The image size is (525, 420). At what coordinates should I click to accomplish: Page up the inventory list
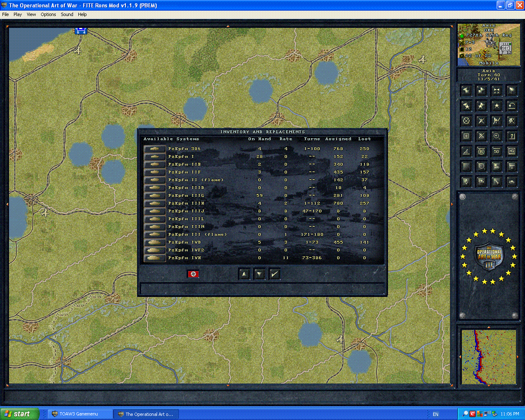click(244, 274)
